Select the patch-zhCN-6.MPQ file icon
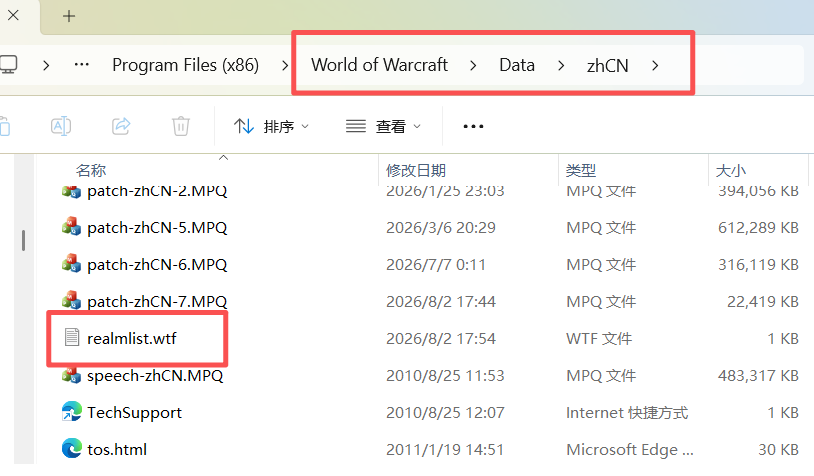Image resolution: width=814 pixels, height=476 pixels. pos(71,264)
